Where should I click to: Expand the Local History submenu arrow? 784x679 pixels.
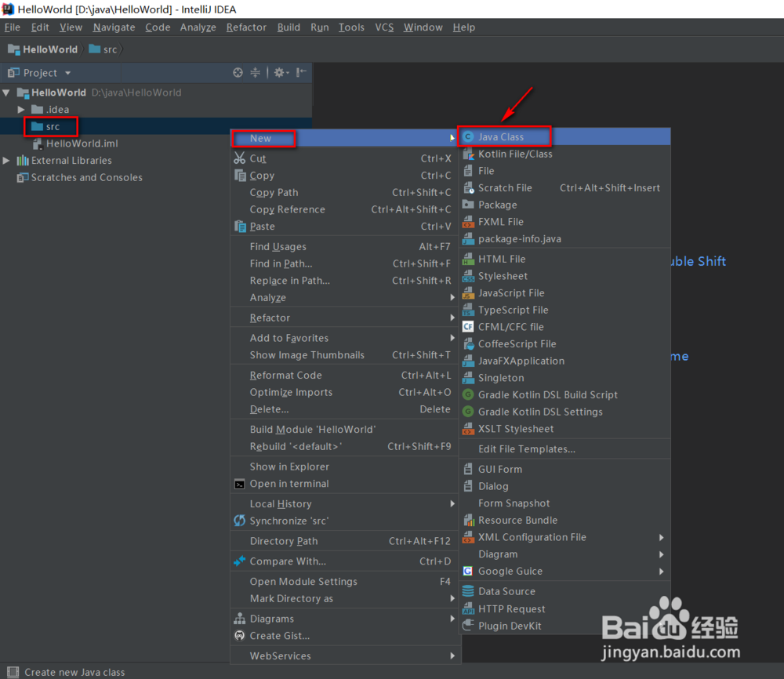(x=452, y=503)
